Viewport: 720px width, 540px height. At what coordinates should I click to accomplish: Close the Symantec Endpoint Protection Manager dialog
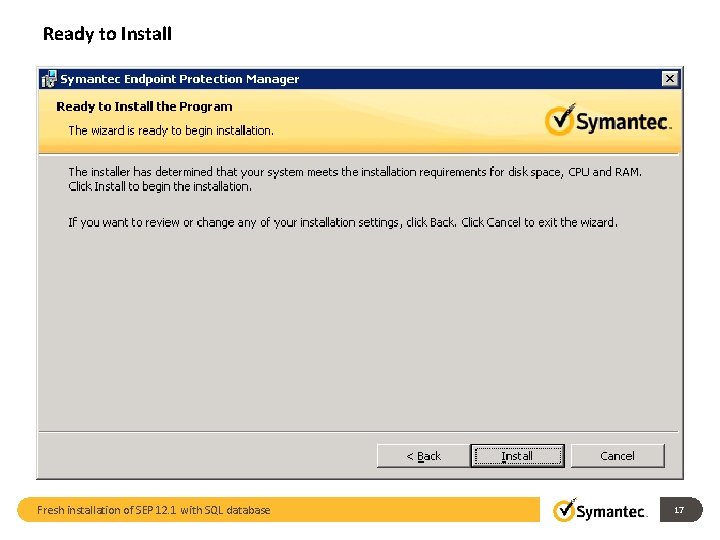[670, 79]
